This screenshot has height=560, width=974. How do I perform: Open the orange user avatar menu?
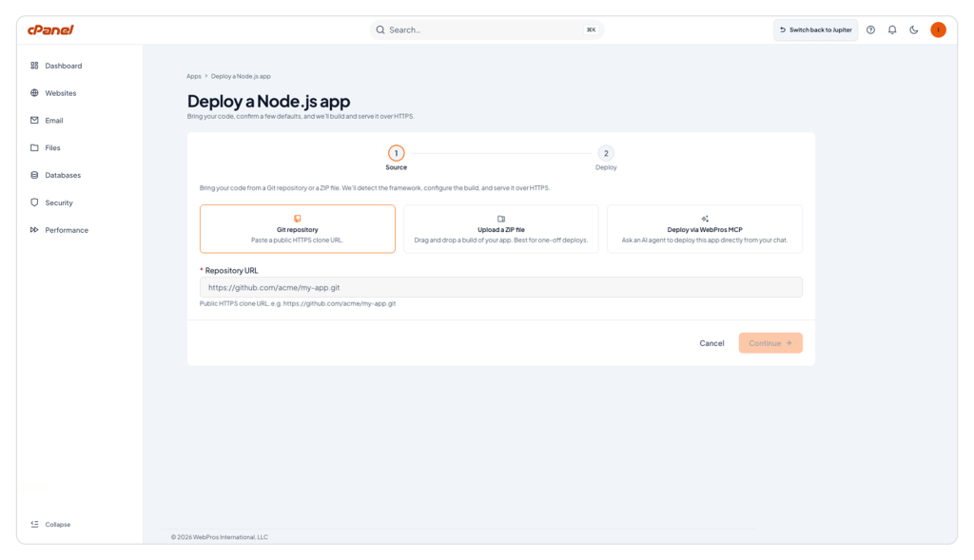pos(938,29)
